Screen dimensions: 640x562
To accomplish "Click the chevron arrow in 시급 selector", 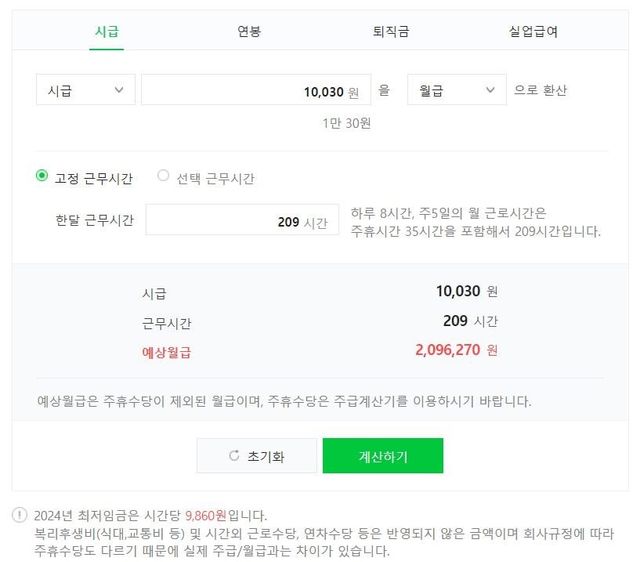I will (x=119, y=90).
